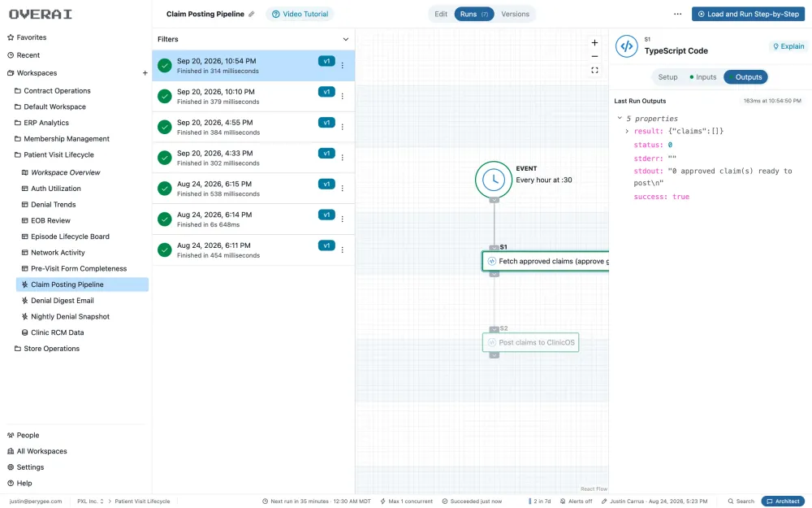Screen dimensions: 812x508
Task: Click the Alerts off bell in status bar
Action: pos(576,501)
